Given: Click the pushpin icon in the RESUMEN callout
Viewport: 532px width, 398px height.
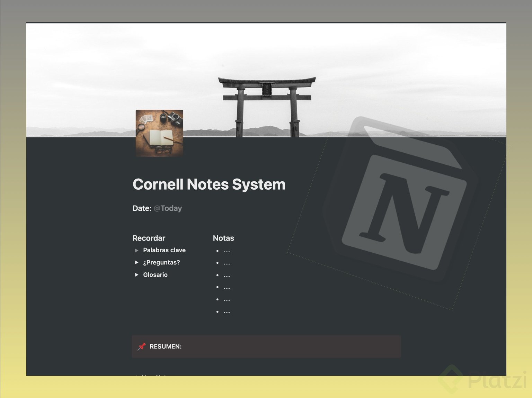Looking at the screenshot, I should [x=142, y=346].
